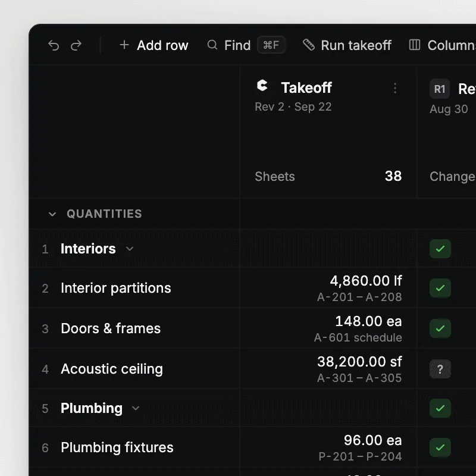Open the Takeoff column three-dot menu
This screenshot has width=476, height=476.
[x=395, y=88]
